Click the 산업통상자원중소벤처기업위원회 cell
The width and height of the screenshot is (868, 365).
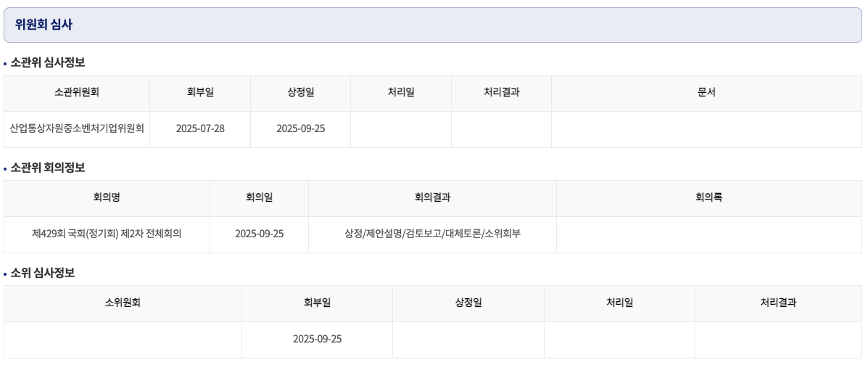[77, 129]
